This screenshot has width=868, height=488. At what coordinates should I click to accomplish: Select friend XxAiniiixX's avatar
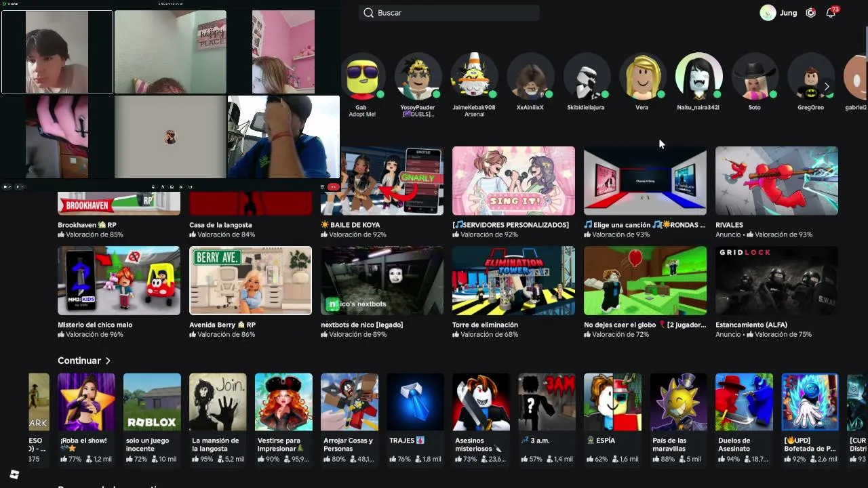[530, 76]
